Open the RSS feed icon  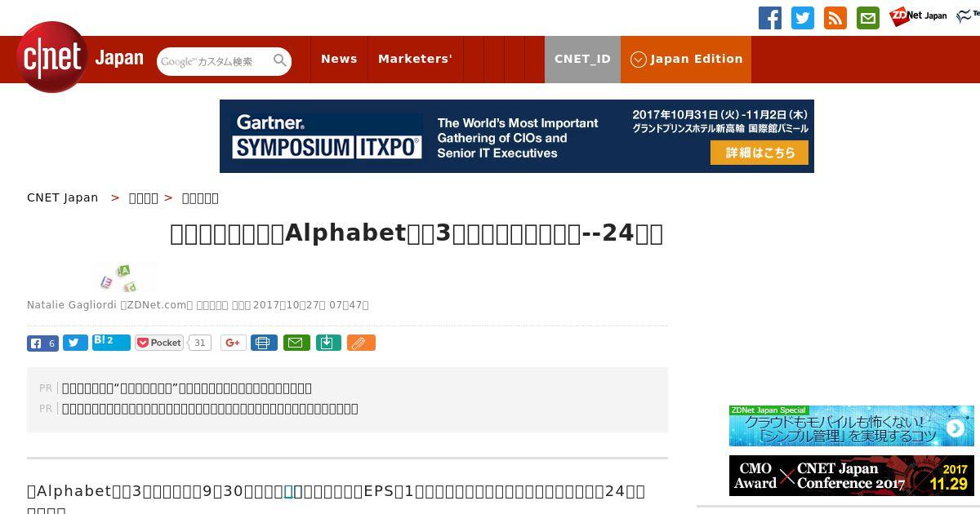[x=835, y=18]
